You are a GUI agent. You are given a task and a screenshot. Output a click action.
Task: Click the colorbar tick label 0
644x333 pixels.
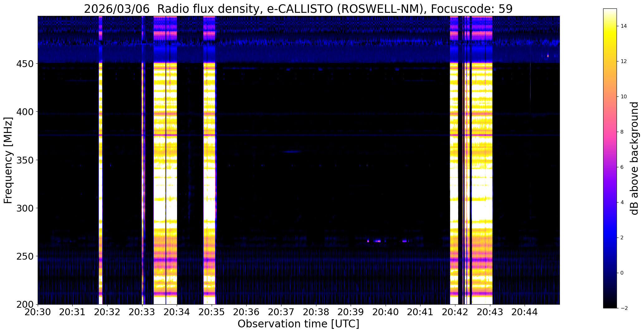(622, 273)
